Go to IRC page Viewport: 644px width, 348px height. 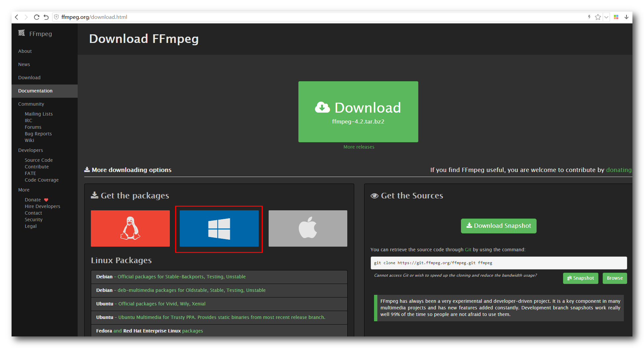pyautogui.click(x=28, y=121)
